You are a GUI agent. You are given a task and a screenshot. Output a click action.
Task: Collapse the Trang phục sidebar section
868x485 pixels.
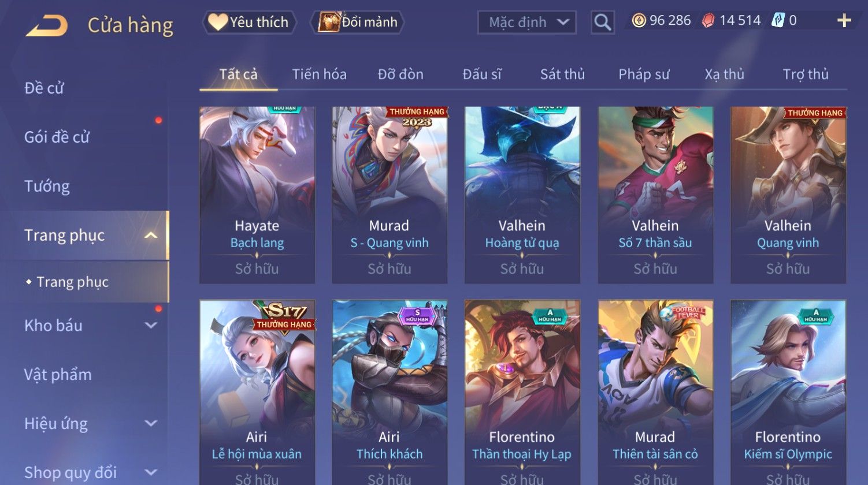click(x=151, y=235)
